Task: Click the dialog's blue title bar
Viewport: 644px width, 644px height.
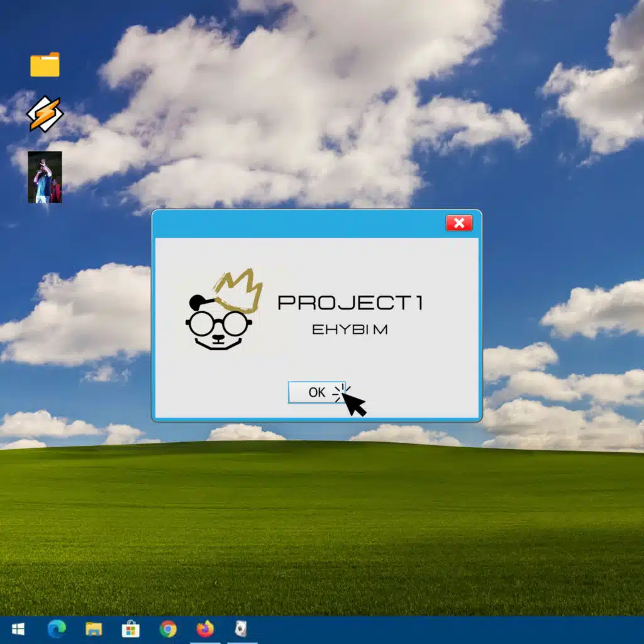Action: (296, 224)
